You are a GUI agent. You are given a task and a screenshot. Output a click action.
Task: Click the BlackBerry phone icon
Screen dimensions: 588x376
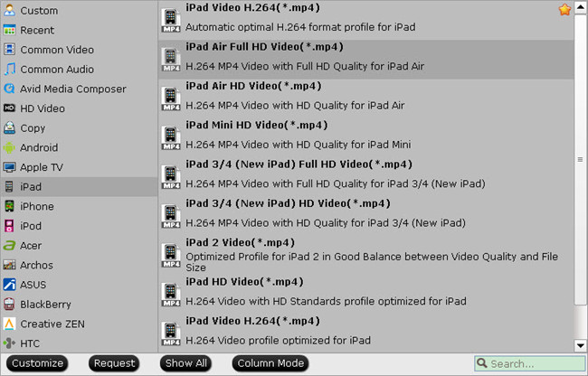click(x=9, y=304)
